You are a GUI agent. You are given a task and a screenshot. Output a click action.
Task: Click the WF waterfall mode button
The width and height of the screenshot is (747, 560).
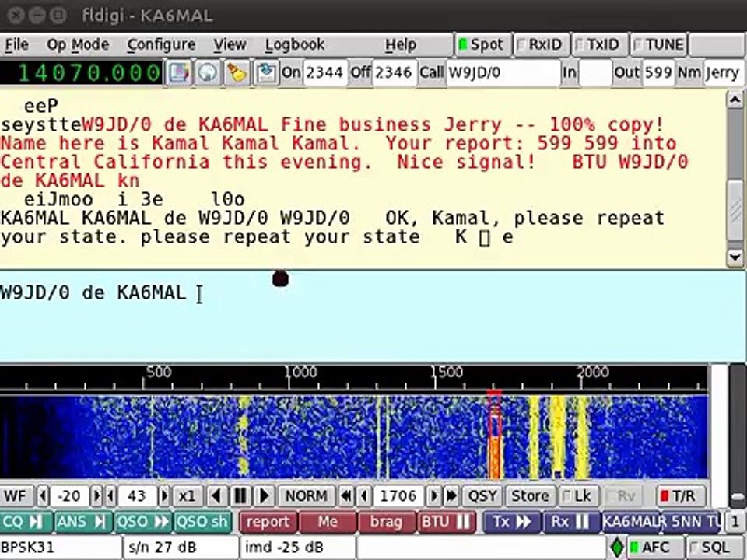(x=16, y=496)
